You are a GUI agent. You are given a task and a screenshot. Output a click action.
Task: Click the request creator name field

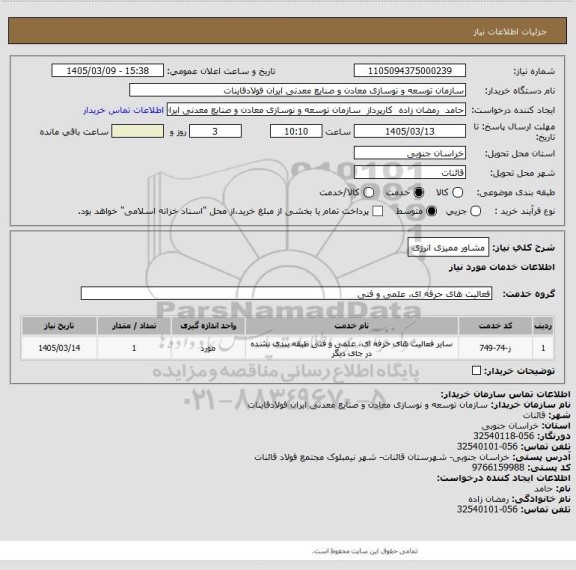316,110
